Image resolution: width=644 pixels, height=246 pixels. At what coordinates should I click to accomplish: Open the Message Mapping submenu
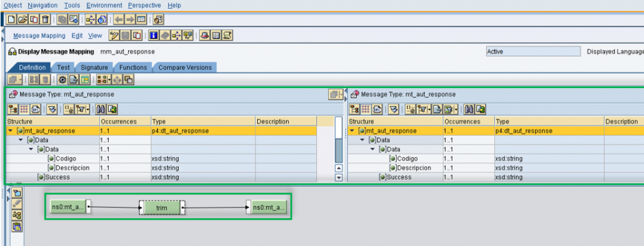coord(40,36)
